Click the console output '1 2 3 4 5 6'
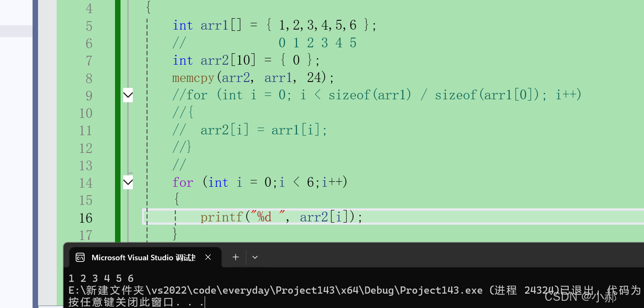Viewport: 644px width, 308px height. coord(101,278)
